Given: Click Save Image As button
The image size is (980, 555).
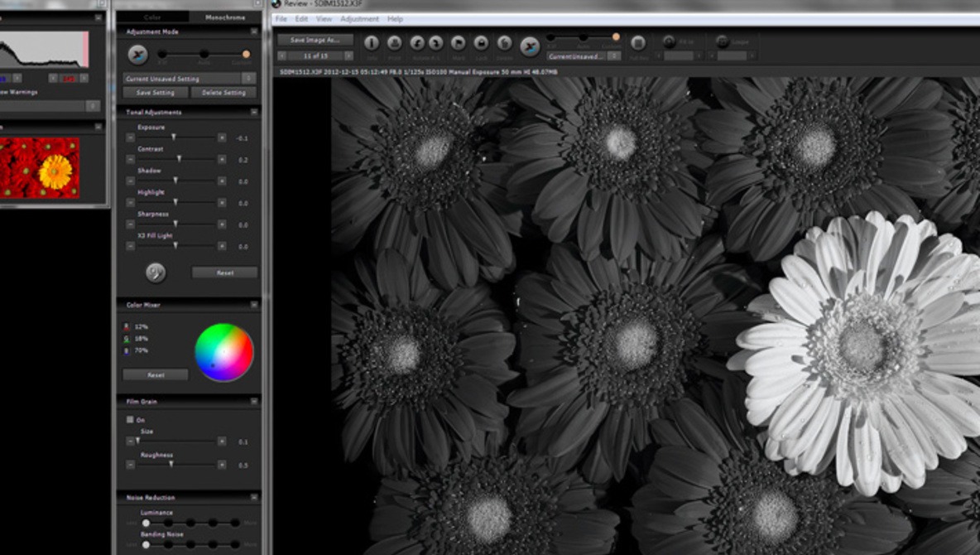Looking at the screenshot, I should tap(315, 40).
